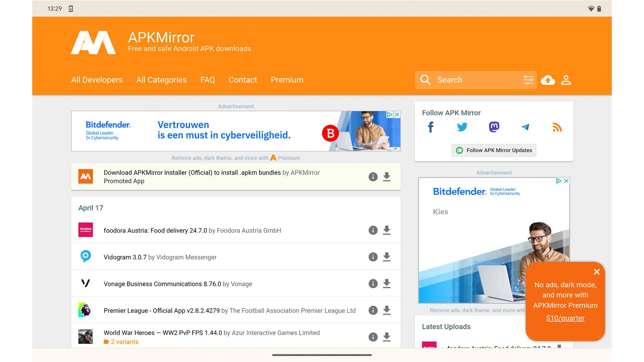Open the user account profile icon
The width and height of the screenshot is (644, 362).
click(x=566, y=80)
